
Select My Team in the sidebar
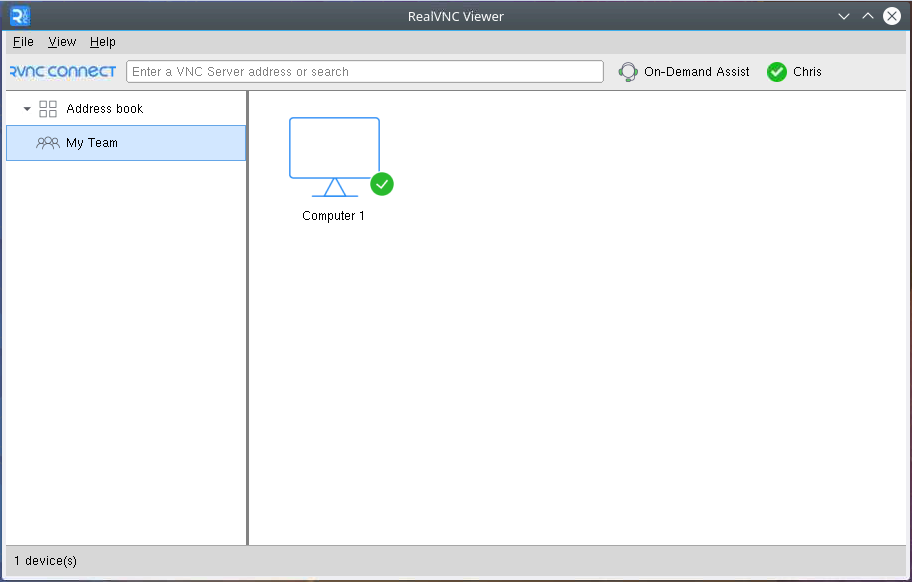[x=126, y=143]
